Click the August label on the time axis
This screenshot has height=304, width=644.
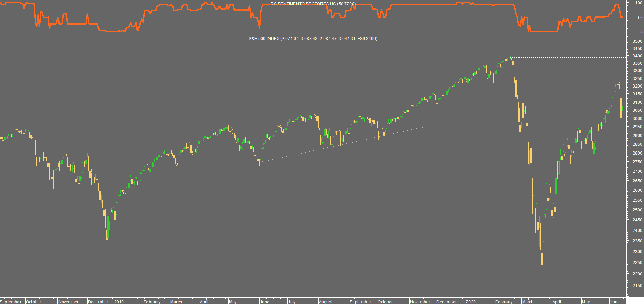pyautogui.click(x=326, y=302)
